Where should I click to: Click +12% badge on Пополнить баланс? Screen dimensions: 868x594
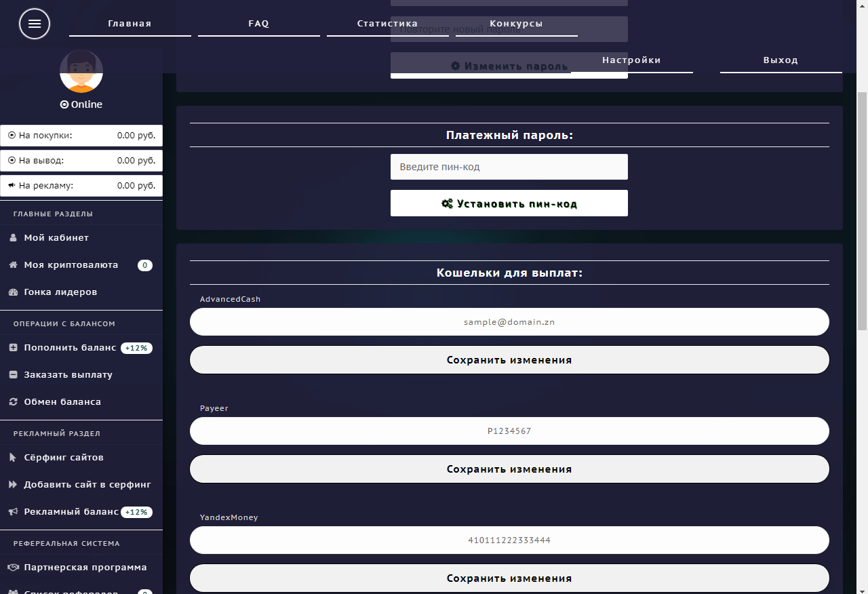click(136, 348)
